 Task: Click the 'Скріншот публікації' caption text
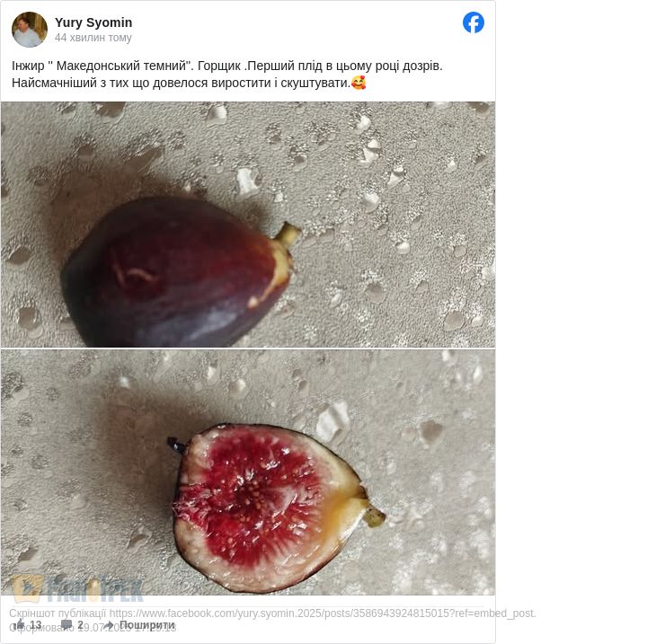click(58, 613)
